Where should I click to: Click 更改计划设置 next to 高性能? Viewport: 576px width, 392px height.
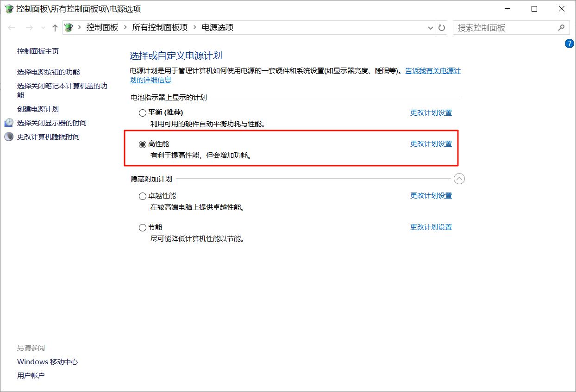coord(430,144)
